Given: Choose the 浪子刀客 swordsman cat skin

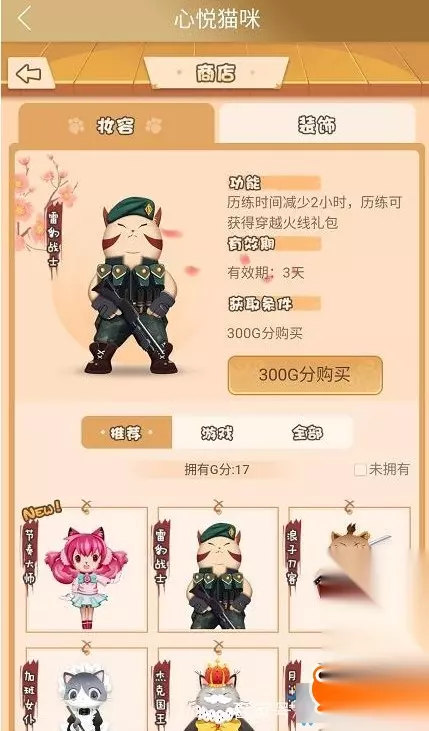Looking at the screenshot, I should click(350, 569).
